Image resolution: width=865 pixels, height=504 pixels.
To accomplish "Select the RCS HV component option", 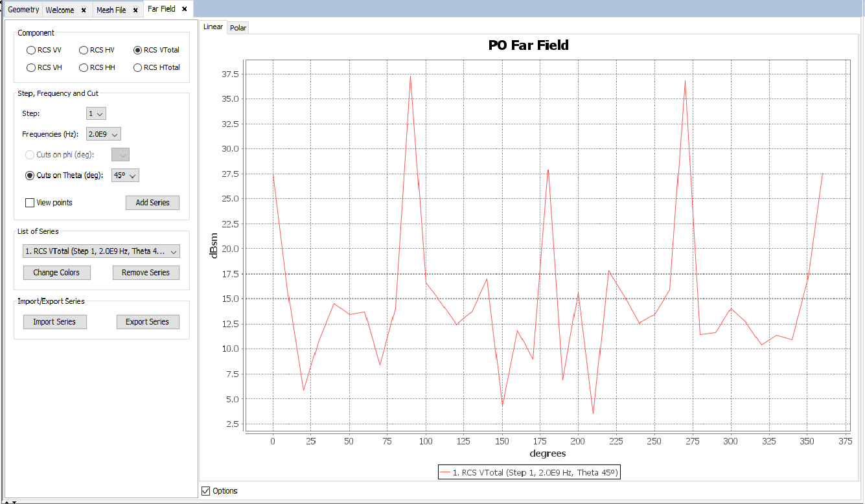I will point(84,50).
